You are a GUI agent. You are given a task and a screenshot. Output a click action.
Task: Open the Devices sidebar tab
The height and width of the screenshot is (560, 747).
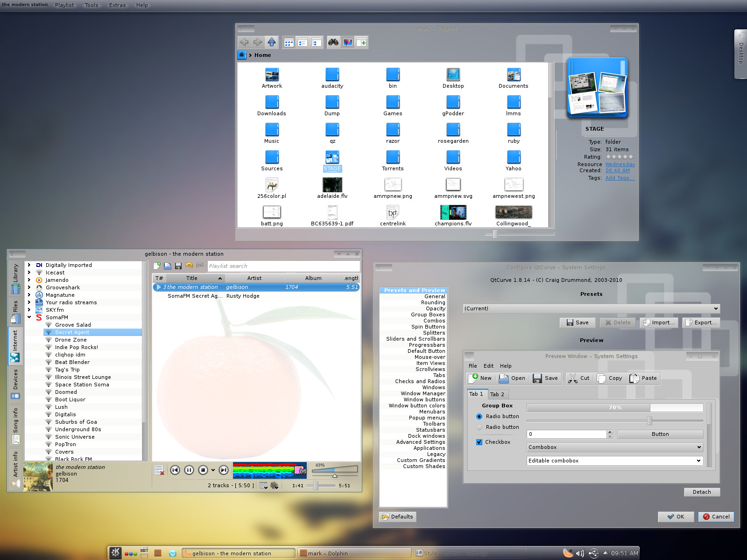click(15, 384)
